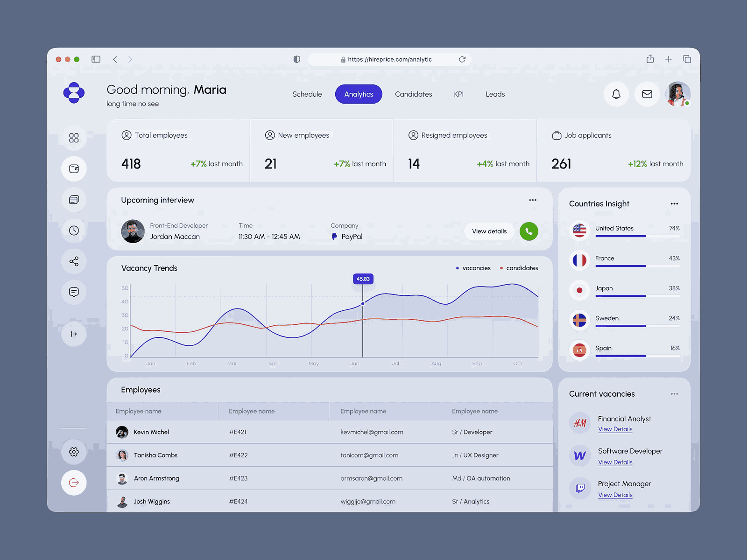This screenshot has height=560, width=747.
Task: Open the mail inbox icon
Action: coord(647,94)
